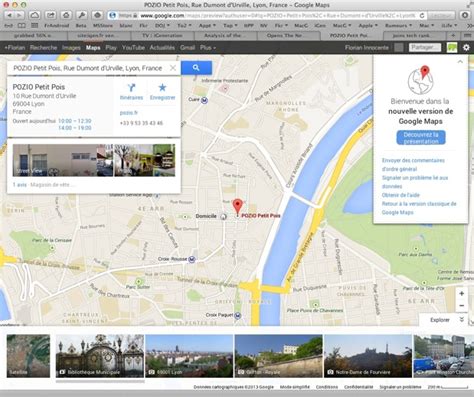The height and width of the screenshot is (397, 474).
Task: Click the Maps search input field
Action: pyautogui.click(x=88, y=68)
